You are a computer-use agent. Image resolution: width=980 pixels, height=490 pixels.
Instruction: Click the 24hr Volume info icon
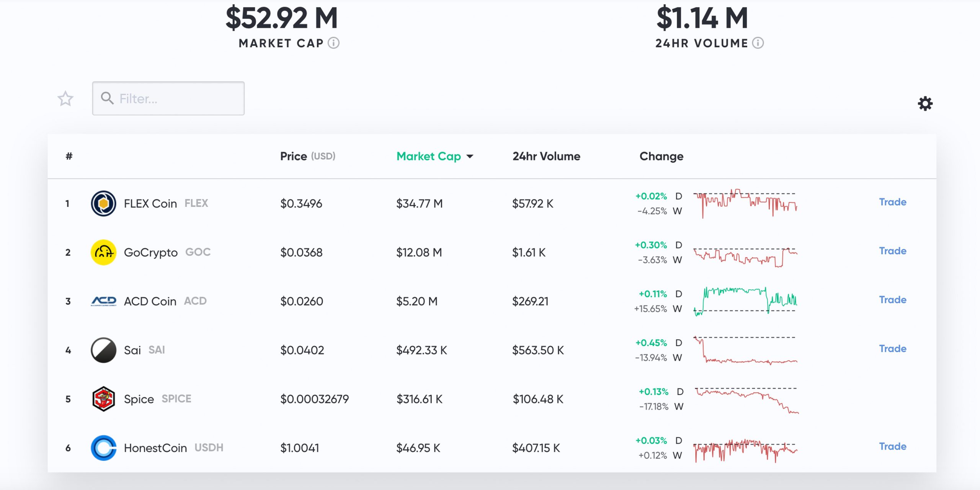(758, 43)
